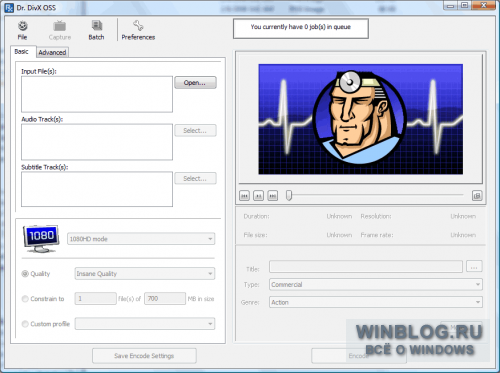Screen dimensions: 500x373
Task: Expand the Type dropdown showing Commercial
Action: (x=376, y=284)
